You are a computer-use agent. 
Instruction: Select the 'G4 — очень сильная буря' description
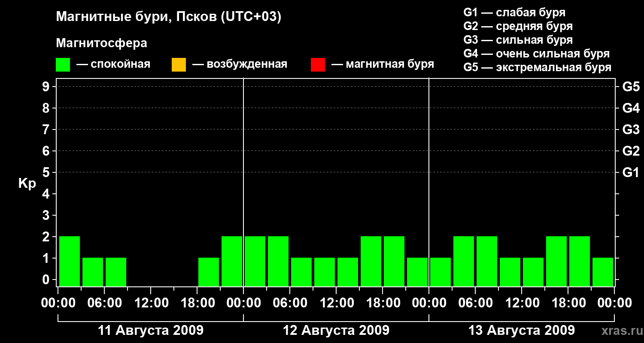536,54
